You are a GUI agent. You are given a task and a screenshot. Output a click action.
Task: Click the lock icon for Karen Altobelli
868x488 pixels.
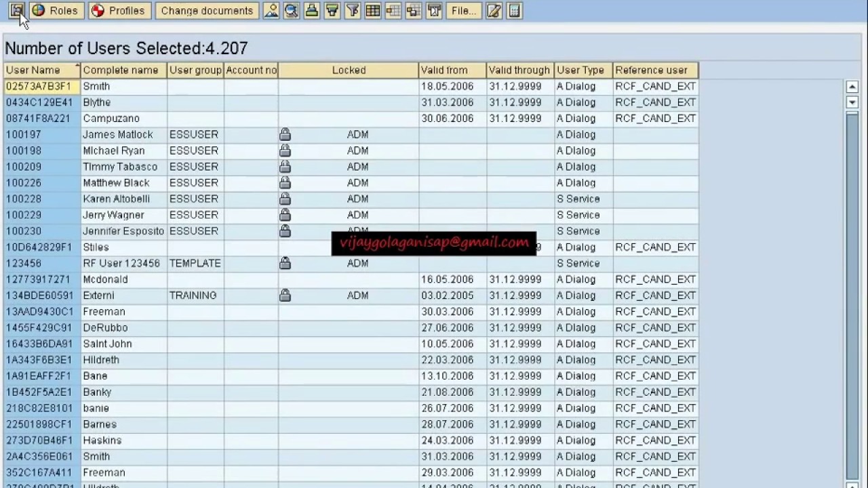coord(285,199)
